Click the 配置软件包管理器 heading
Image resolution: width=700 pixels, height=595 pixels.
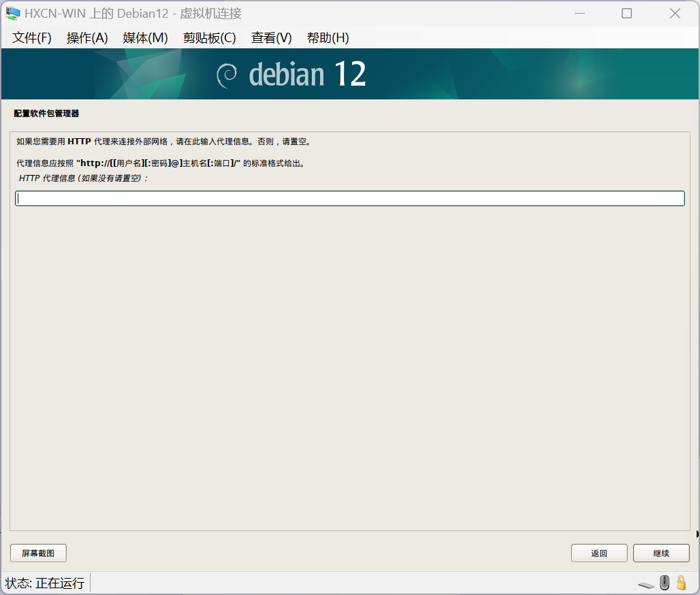46,114
